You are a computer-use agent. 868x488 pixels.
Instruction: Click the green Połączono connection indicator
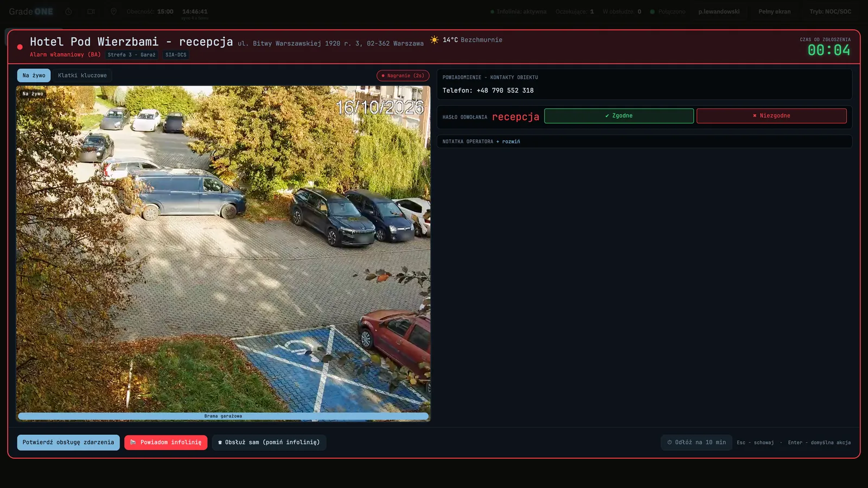(x=668, y=11)
